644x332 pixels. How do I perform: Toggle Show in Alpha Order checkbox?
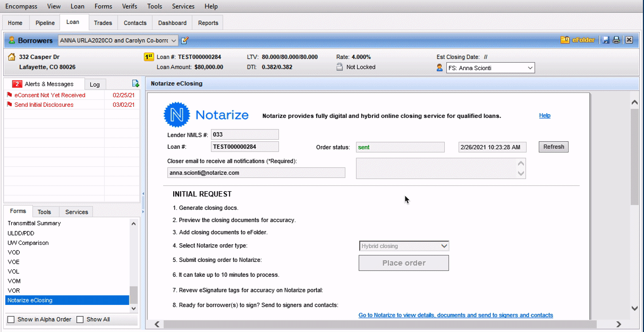(11, 319)
